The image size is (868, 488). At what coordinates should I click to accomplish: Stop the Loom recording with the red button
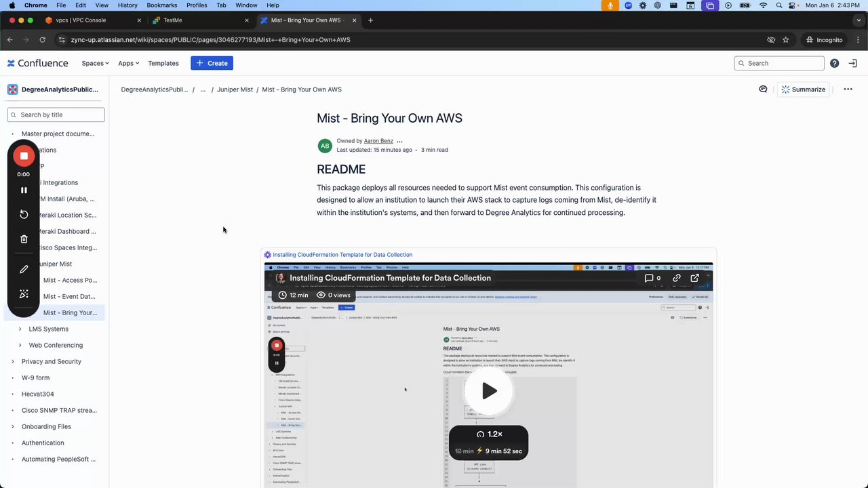(24, 156)
